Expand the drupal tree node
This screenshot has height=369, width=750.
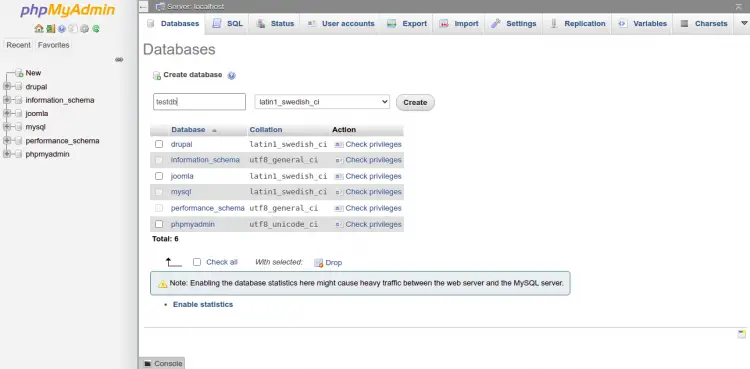pyautogui.click(x=7, y=87)
